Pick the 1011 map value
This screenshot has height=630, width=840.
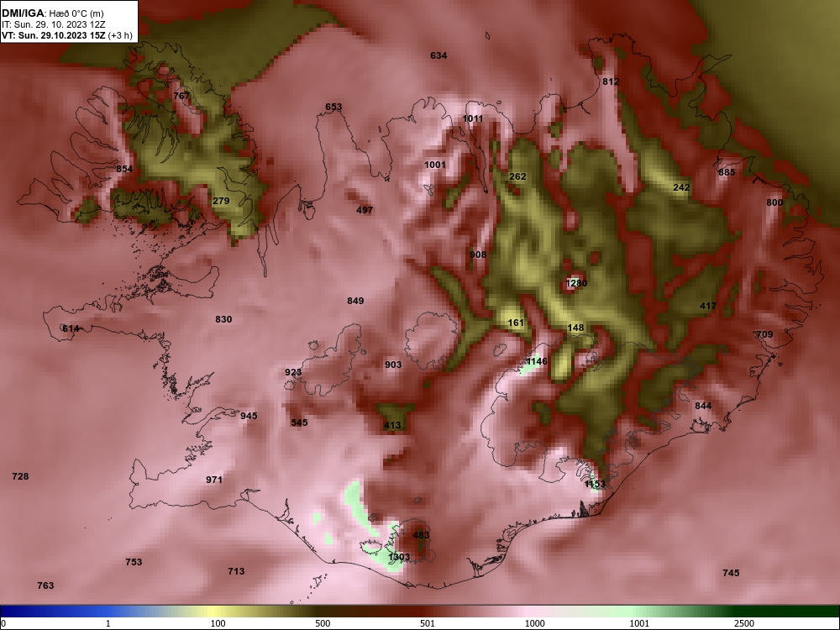point(472,119)
